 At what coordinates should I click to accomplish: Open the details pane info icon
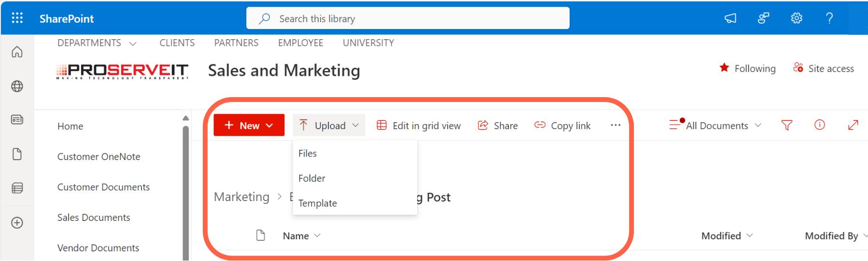[x=819, y=125]
